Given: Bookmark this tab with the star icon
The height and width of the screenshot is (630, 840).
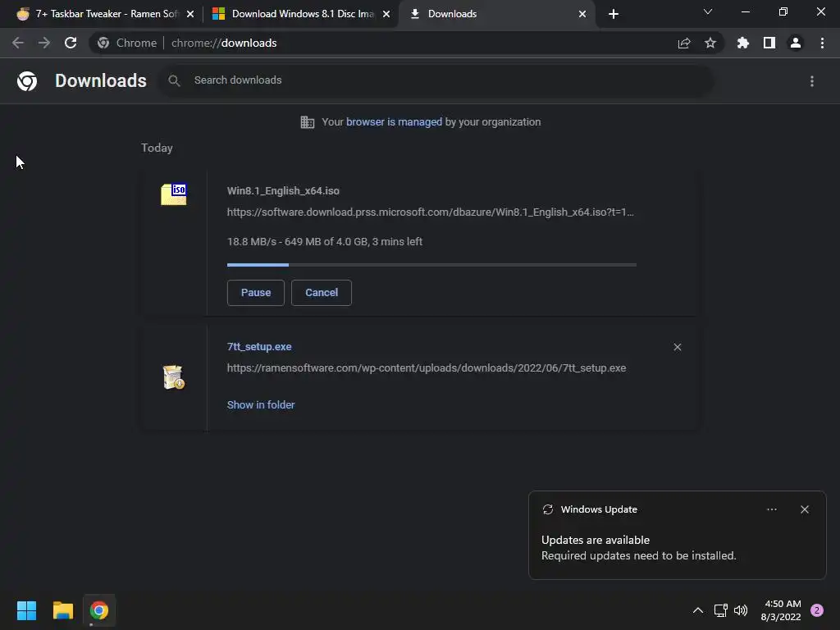Looking at the screenshot, I should pos(710,43).
